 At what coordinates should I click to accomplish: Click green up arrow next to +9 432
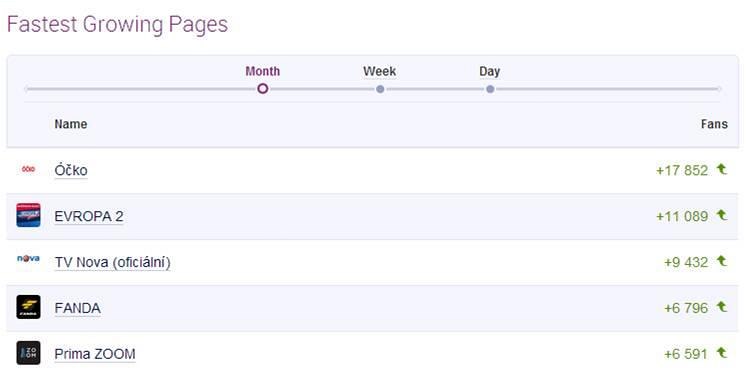(x=722, y=261)
